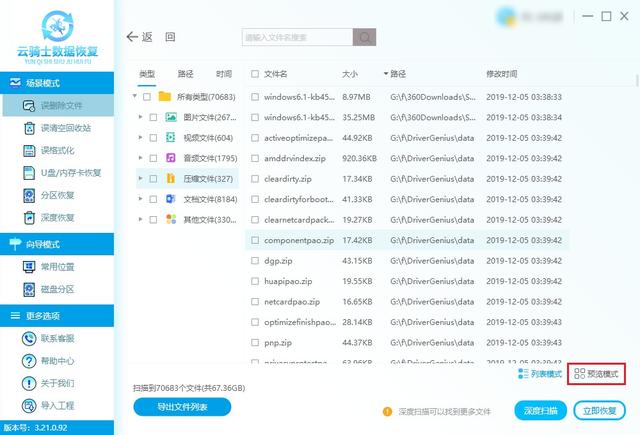Image resolution: width=640 pixels, height=435 pixels.
Task: Expand the 视频文件 tree node
Action: (x=140, y=138)
